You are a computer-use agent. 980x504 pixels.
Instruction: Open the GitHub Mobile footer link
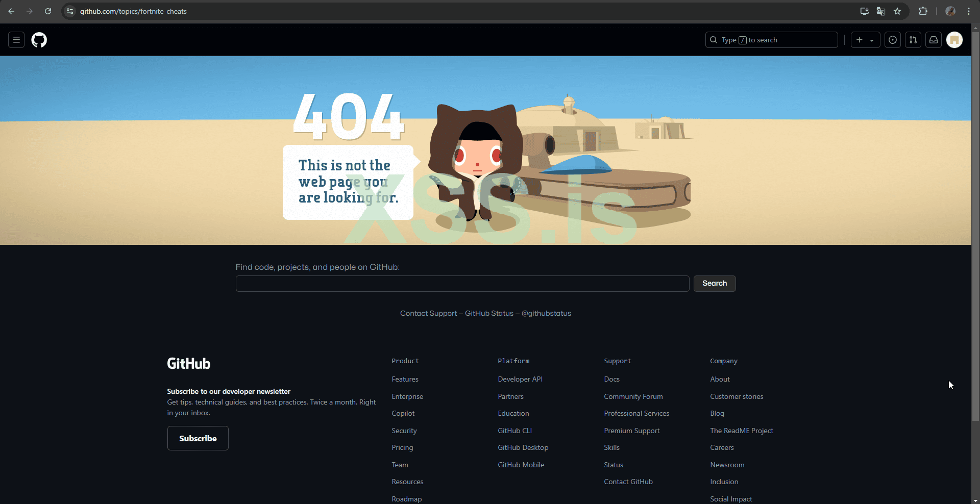[521, 465]
